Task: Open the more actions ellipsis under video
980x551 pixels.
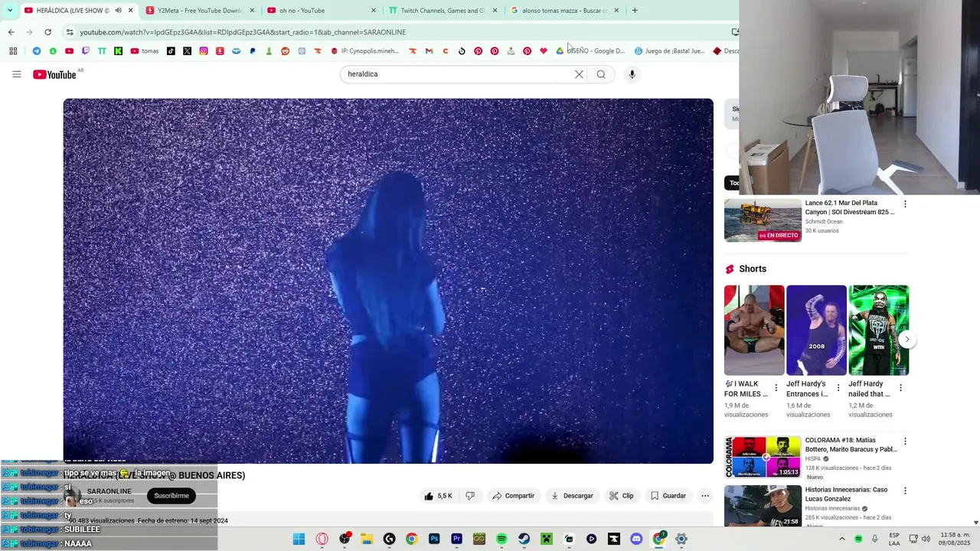Action: (705, 496)
